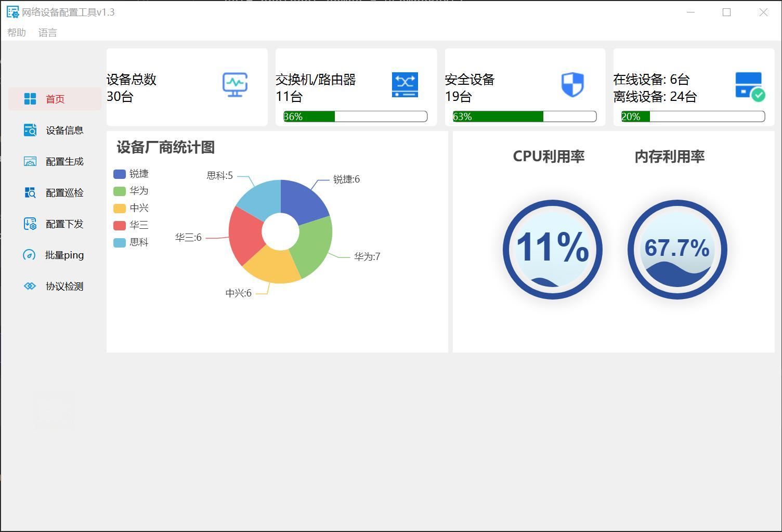Hide 思科 series via legend entry
Screen dimensions: 782x532
pyautogui.click(x=131, y=242)
